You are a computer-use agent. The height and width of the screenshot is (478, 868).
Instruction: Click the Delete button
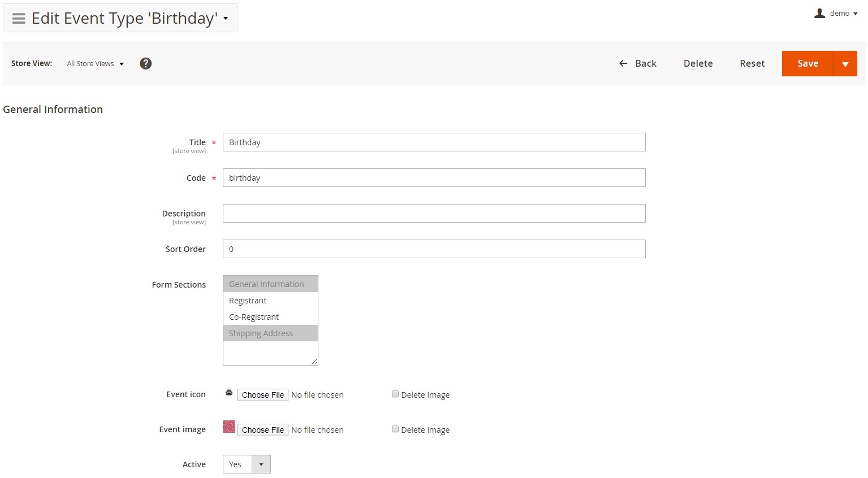coord(698,63)
